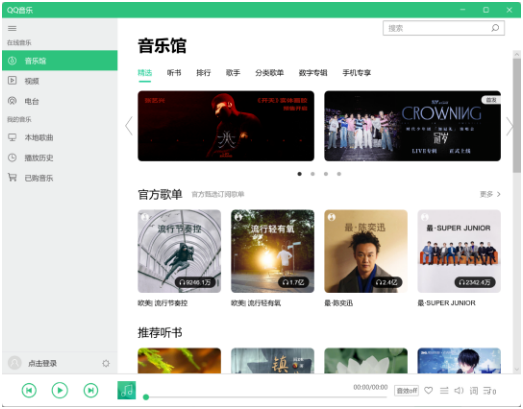Image resolution: width=523 pixels, height=409 pixels.
Task: Switch to the 听书 tab
Action: [174, 73]
